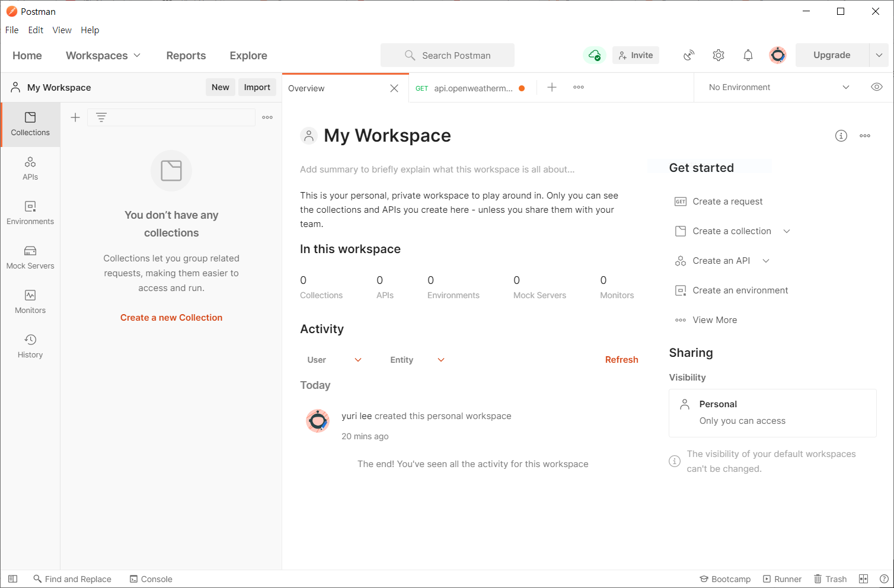The image size is (894, 588).
Task: Open the Entity activity filter dropdown
Action: click(x=417, y=360)
